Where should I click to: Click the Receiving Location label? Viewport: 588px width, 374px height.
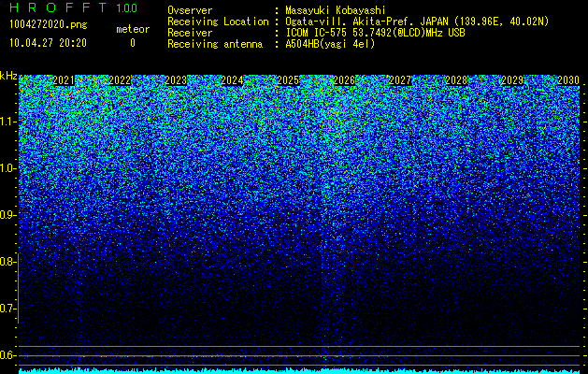pos(218,22)
